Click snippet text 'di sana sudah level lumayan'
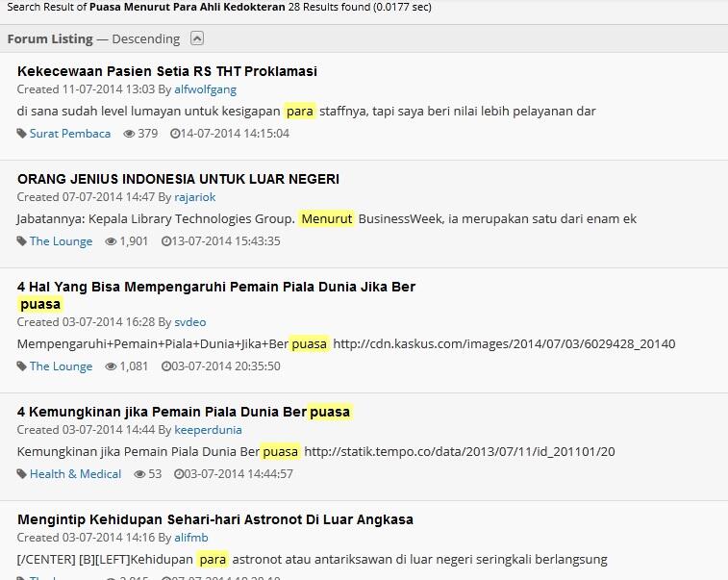The height and width of the screenshot is (580, 728). [306, 112]
